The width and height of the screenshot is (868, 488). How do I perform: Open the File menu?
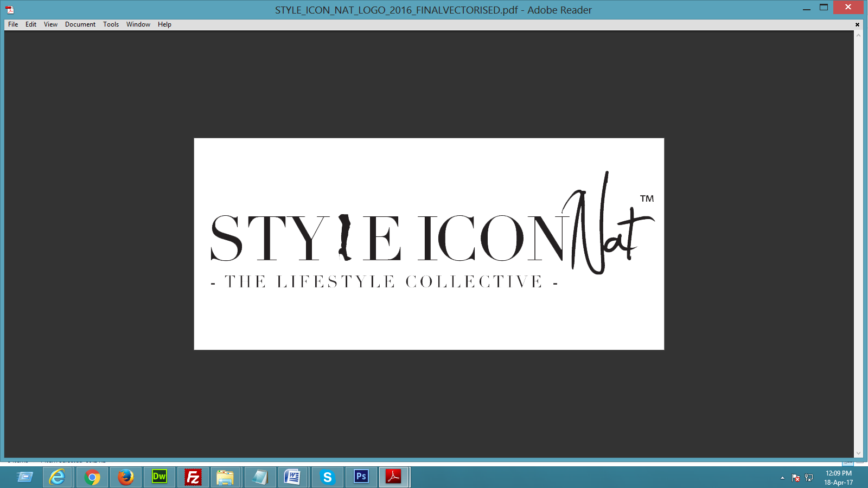[13, 24]
